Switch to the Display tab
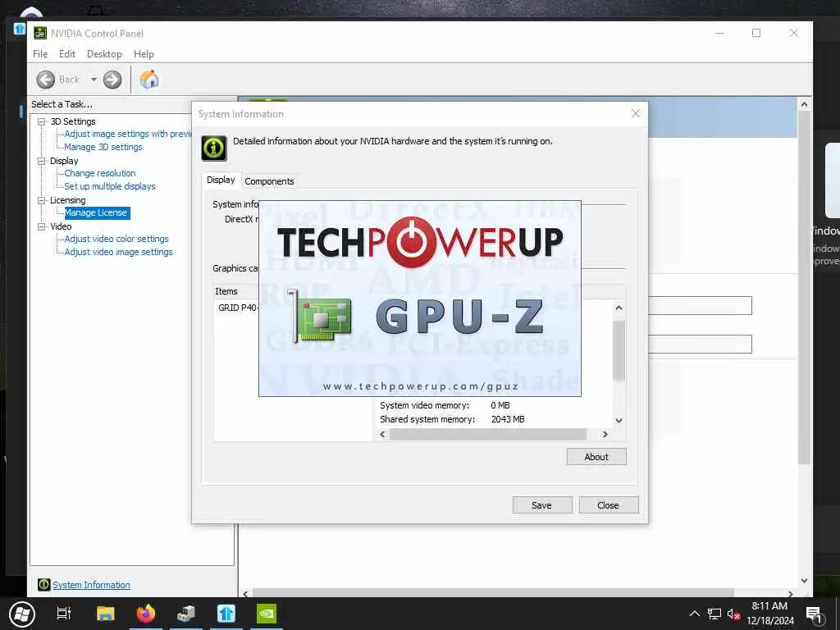840x630 pixels. click(221, 180)
